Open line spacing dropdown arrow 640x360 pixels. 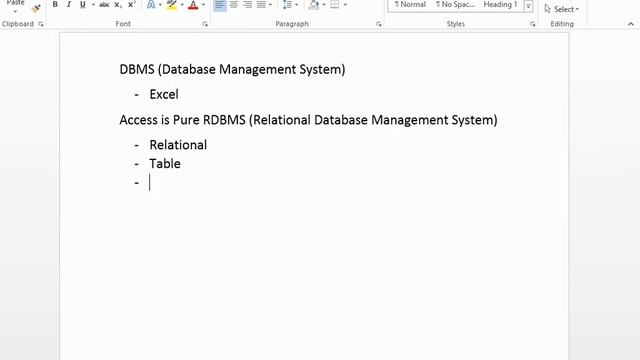click(296, 4)
